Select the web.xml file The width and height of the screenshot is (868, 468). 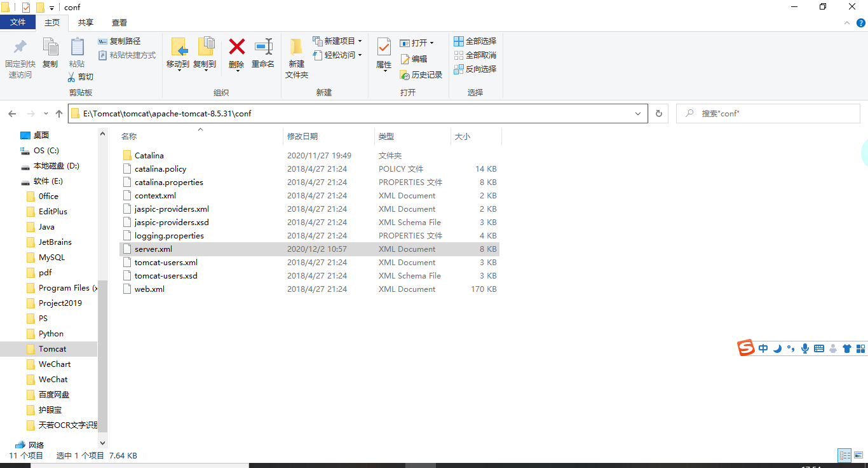pos(309,289)
